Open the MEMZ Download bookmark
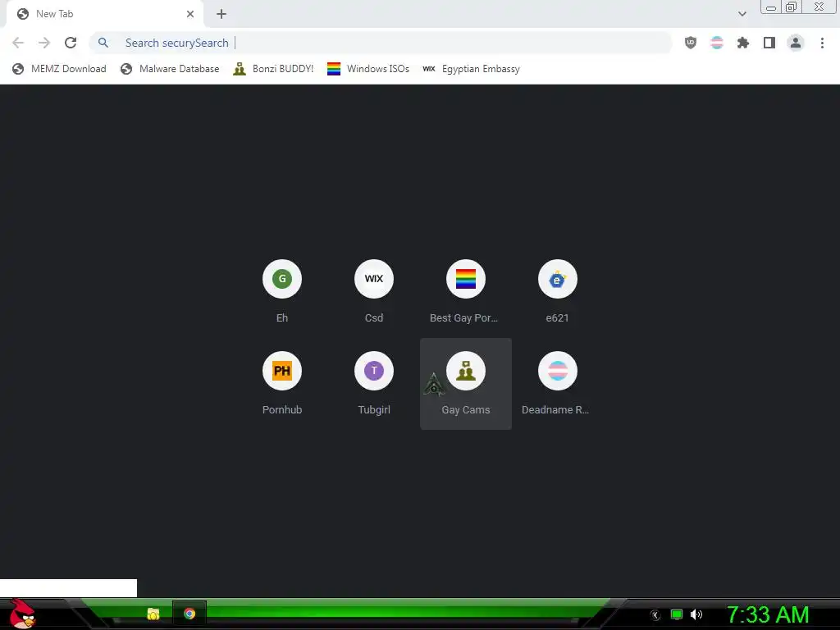The width and height of the screenshot is (840, 630). point(59,69)
